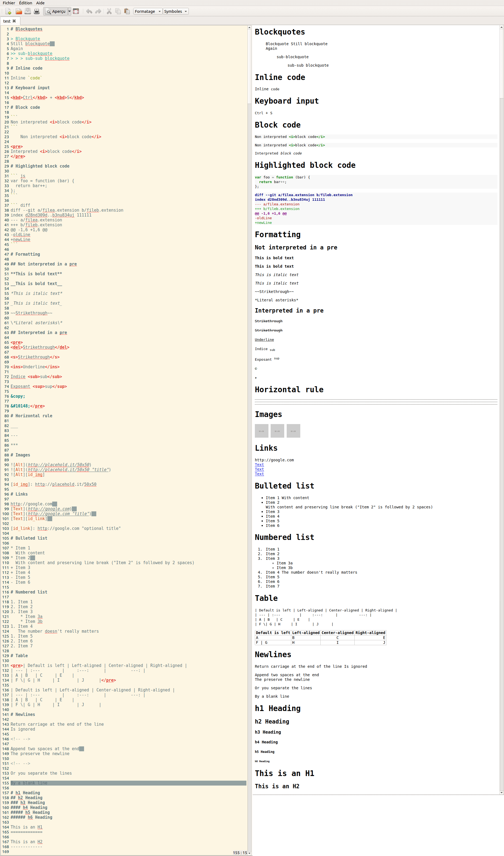Screen dimensions: 504x856
Task: Click '# Numbered list' in the editor
Action: (x=29, y=592)
